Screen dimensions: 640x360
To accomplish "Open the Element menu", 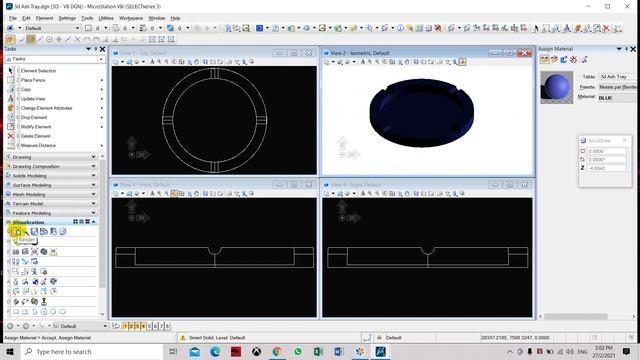I will point(44,18).
